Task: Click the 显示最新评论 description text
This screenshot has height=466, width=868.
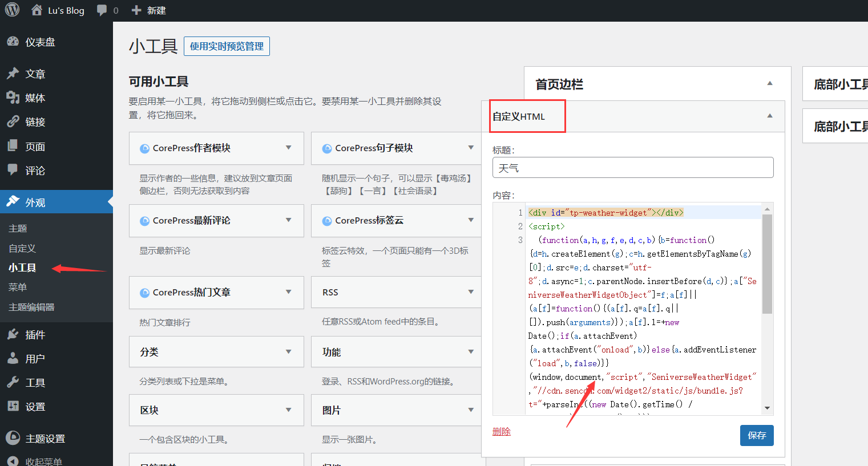Action: click(x=165, y=250)
